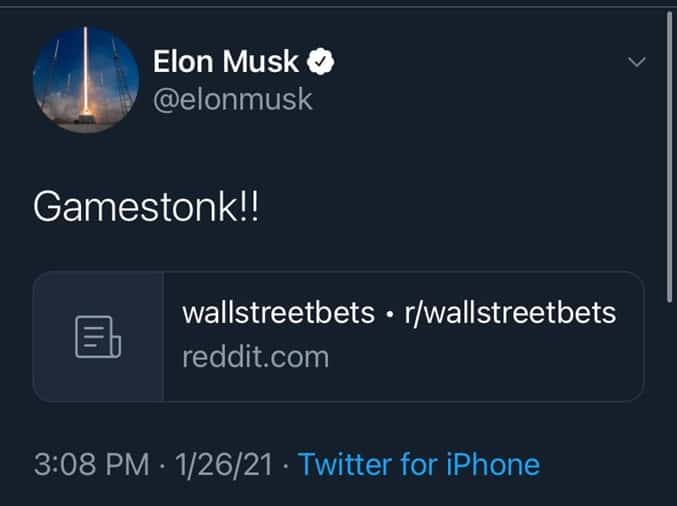Viewport: 677px width, 506px height.
Task: Click scrollbar track below the thumb
Action: tap(670, 400)
